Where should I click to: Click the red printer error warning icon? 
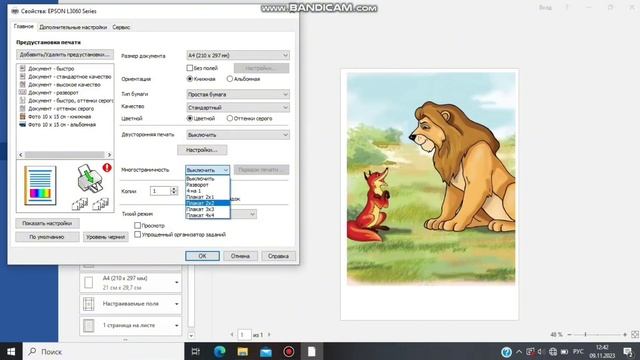pos(107,167)
